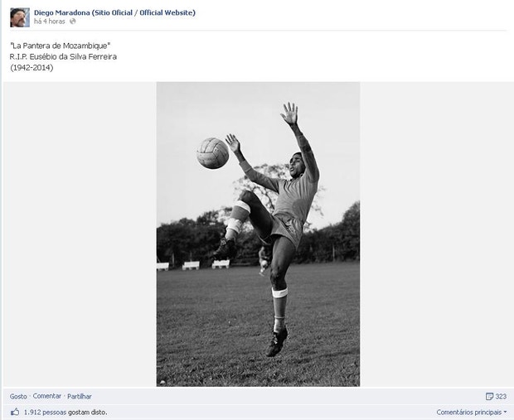Expand the 'Comentários principais' sorting dropdown
This screenshot has width=514, height=420.
pyautogui.click(x=468, y=412)
